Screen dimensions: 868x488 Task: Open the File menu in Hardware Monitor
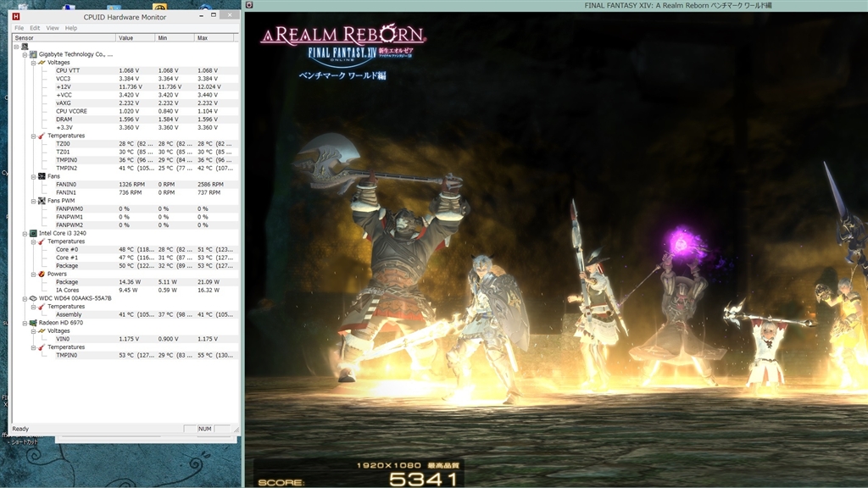pos(19,28)
